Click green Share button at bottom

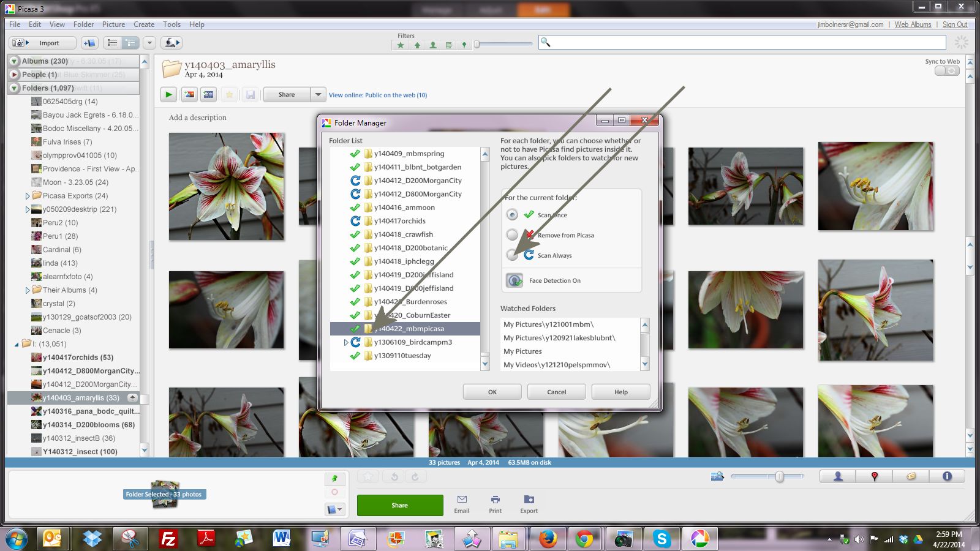(400, 505)
